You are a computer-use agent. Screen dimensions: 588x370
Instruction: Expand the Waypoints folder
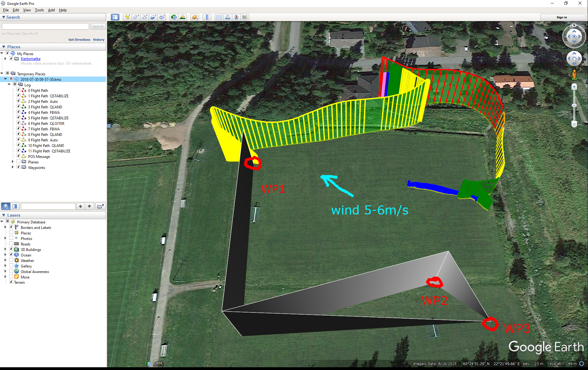pyautogui.click(x=13, y=167)
